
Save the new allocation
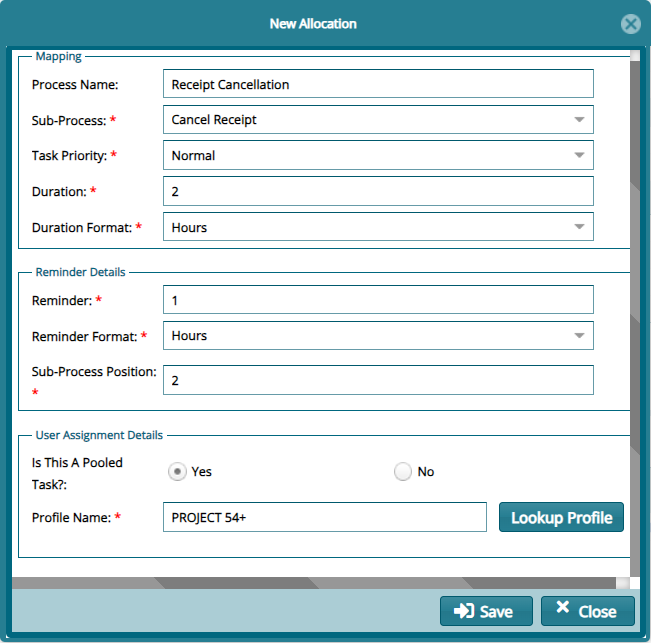(x=486, y=611)
